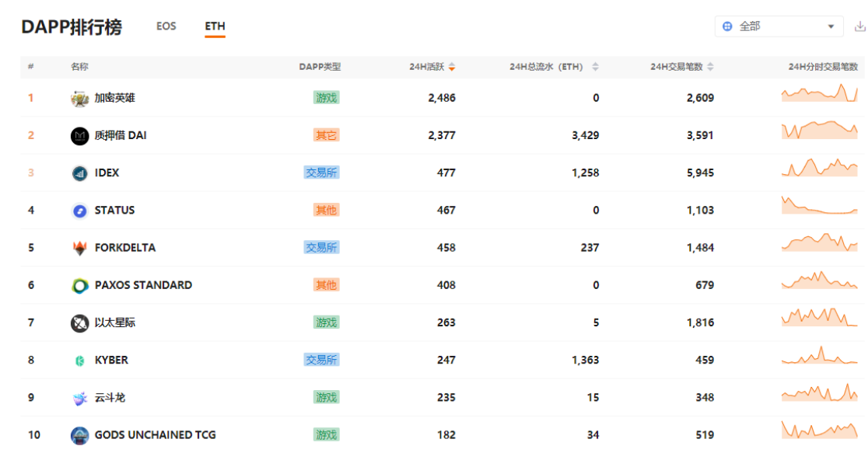Click the 3,429 ETH volume value

pos(585,135)
